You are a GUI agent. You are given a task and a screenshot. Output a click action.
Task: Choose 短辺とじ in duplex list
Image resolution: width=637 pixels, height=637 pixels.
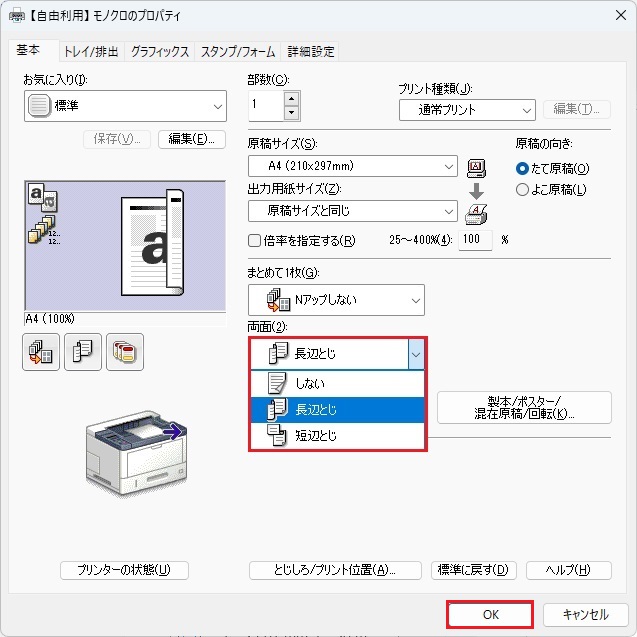(x=337, y=436)
